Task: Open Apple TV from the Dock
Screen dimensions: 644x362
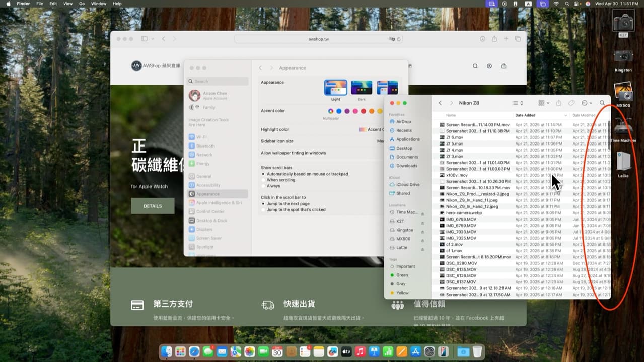Action: [x=346, y=351]
